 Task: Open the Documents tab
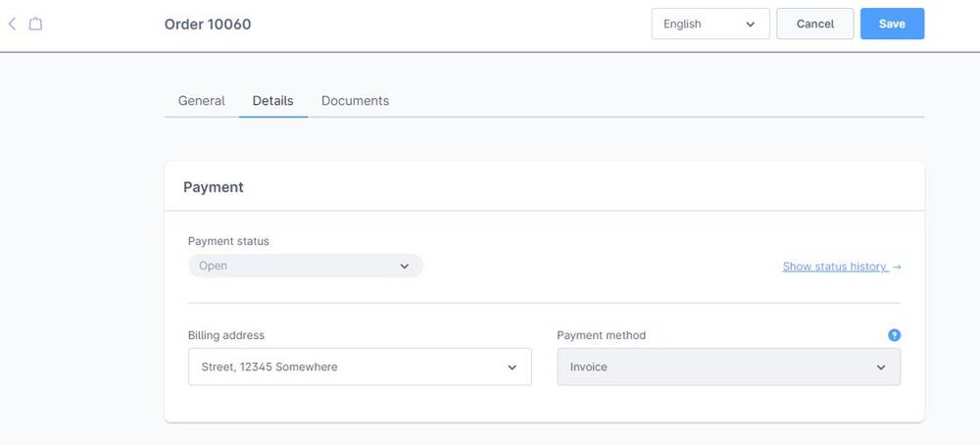pos(355,101)
